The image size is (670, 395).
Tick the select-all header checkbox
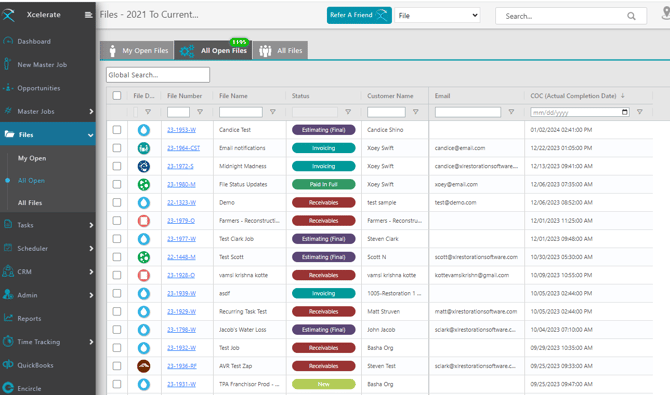[x=117, y=96]
